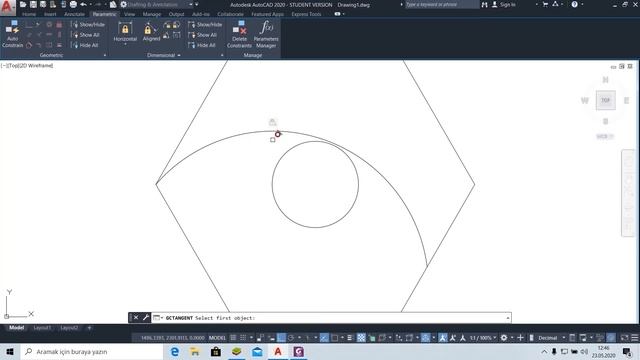This screenshot has width=640, height=360.
Task: Click the workspace switching gear in status bar
Action: pos(504,338)
